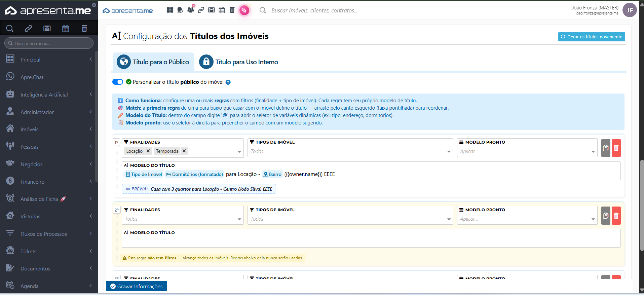Remove the Locação tag from Finalidades
644x295 pixels.
point(148,151)
